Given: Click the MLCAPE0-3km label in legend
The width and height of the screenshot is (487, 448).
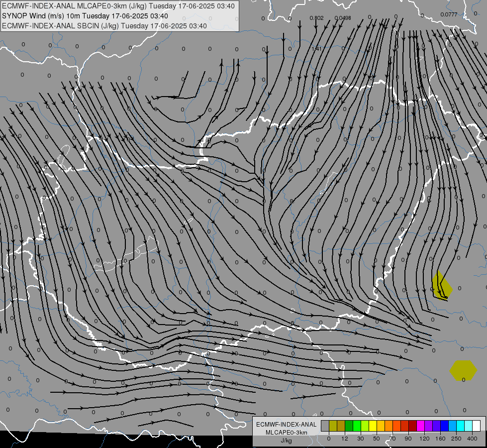Looking at the screenshot, I should tap(287, 433).
